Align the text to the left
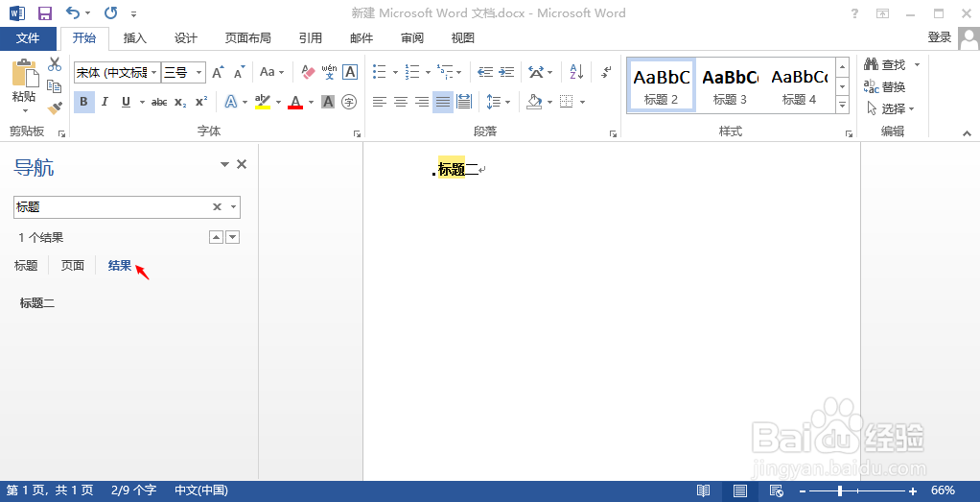This screenshot has width=980, height=502. 380,102
